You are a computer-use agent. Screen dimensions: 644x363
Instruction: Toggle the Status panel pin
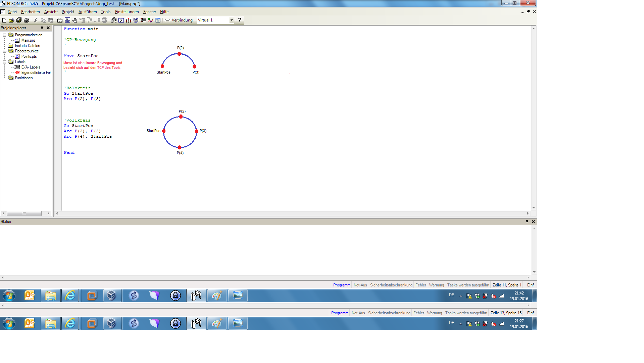pyautogui.click(x=527, y=222)
